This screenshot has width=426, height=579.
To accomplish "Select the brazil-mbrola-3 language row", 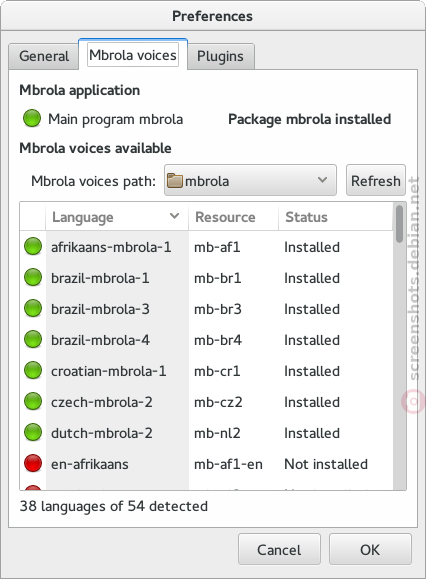I will [206, 309].
